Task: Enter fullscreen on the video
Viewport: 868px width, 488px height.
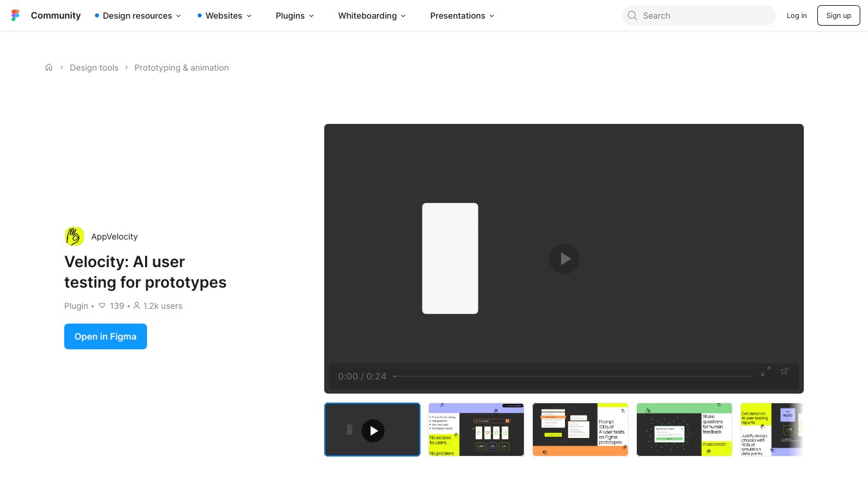Action: pyautogui.click(x=766, y=371)
